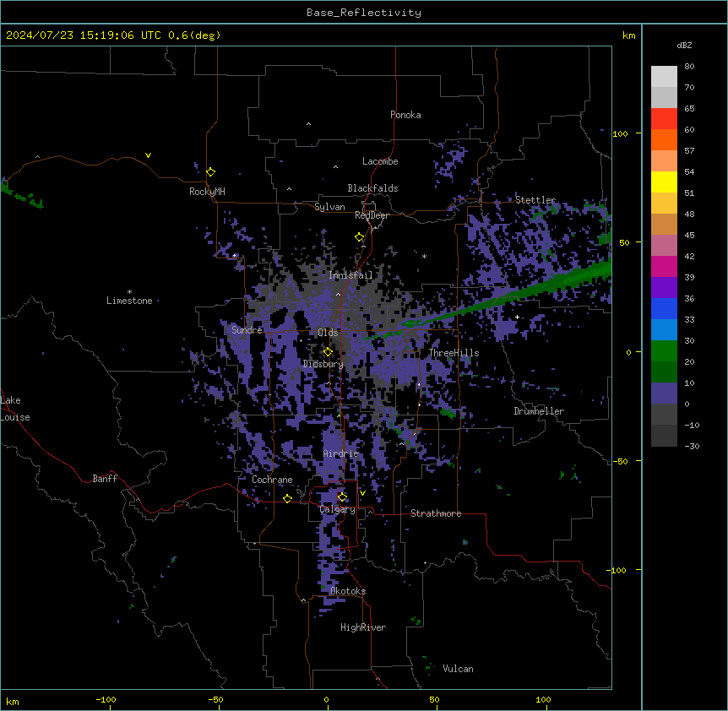Click the Ponoka city label
728x711 pixels.
coord(405,115)
